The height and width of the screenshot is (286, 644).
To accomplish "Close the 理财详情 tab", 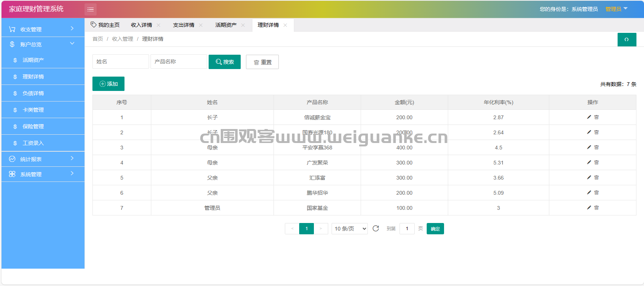I will coord(285,25).
